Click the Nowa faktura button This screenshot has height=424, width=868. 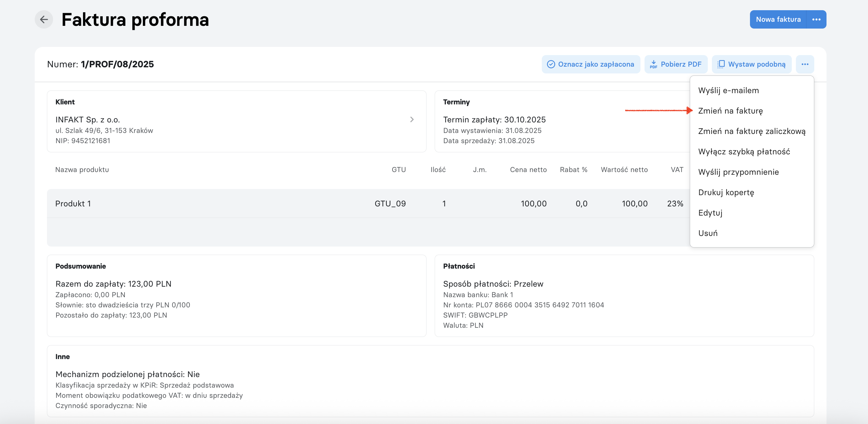click(778, 19)
